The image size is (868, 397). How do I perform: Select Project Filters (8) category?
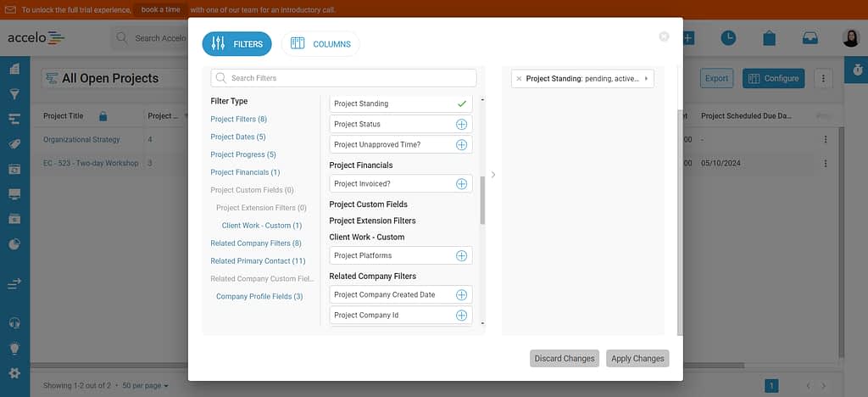(x=238, y=119)
